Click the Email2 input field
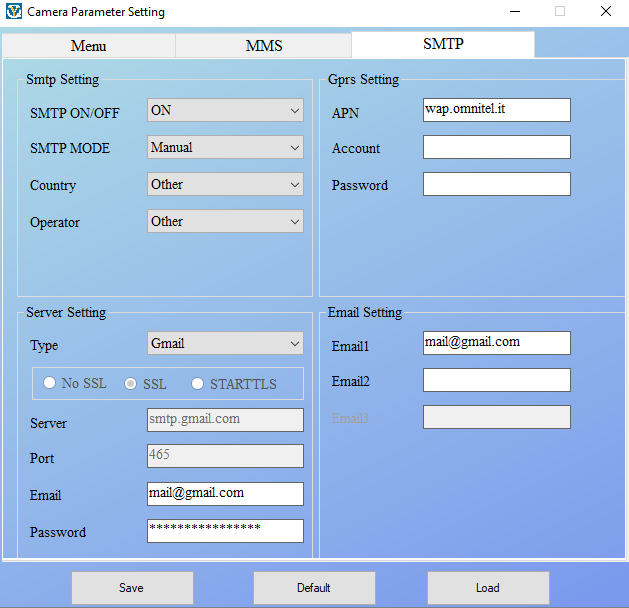Viewport: 629px width, 608px height. coord(496,380)
